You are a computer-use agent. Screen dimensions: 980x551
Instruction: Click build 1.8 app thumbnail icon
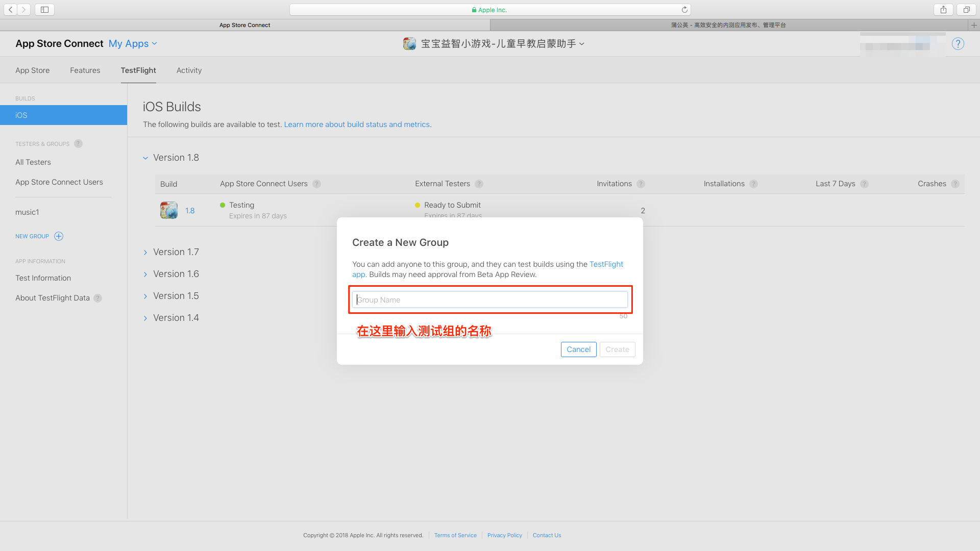coord(169,210)
